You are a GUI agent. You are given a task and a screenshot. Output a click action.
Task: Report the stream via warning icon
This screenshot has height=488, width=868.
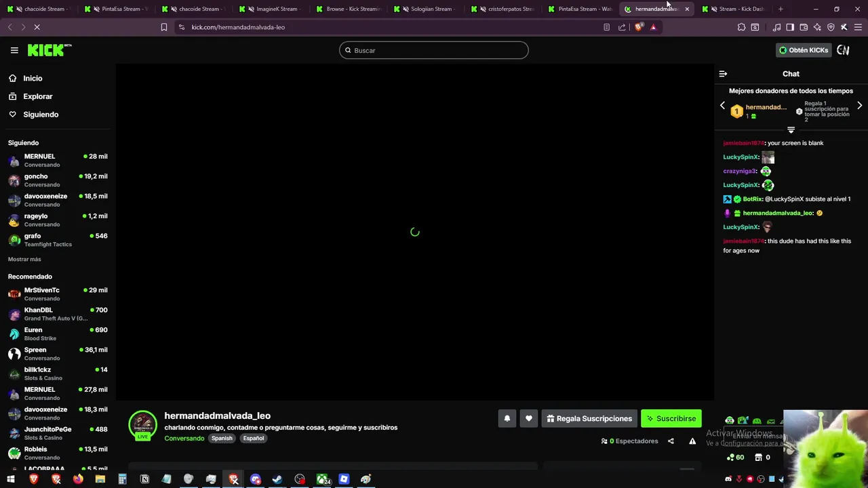[x=692, y=441]
